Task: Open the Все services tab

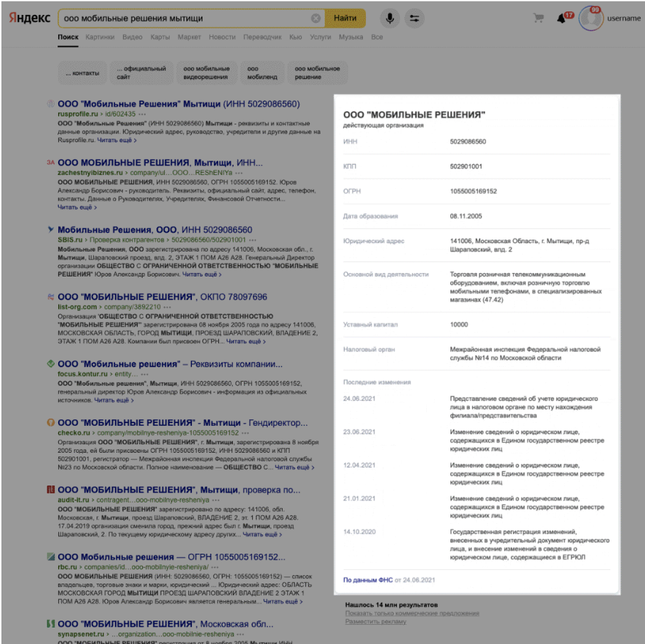Action: 376,37
